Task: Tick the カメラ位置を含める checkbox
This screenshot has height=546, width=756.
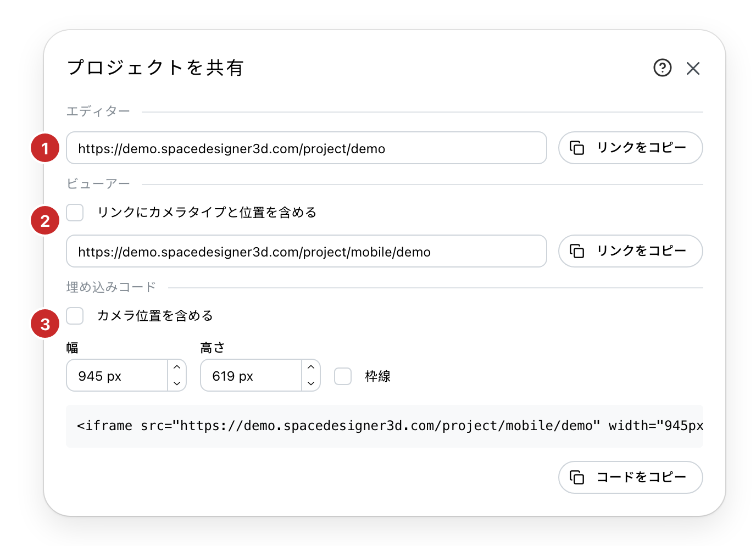Action: tap(75, 316)
